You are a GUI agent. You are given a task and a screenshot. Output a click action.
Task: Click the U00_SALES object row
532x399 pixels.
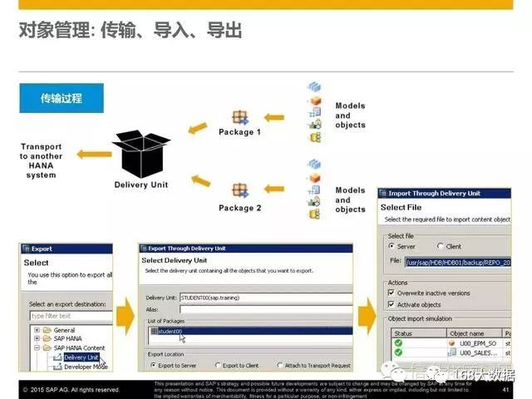click(451, 352)
